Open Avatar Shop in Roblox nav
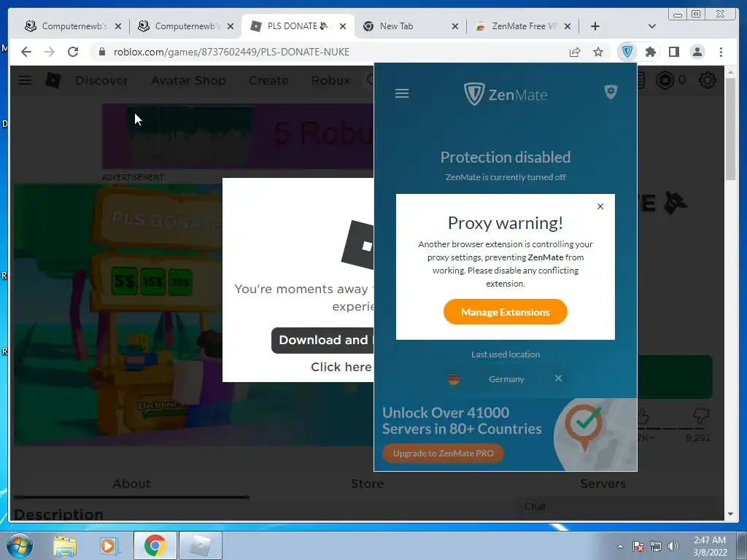The width and height of the screenshot is (747, 560). (188, 80)
